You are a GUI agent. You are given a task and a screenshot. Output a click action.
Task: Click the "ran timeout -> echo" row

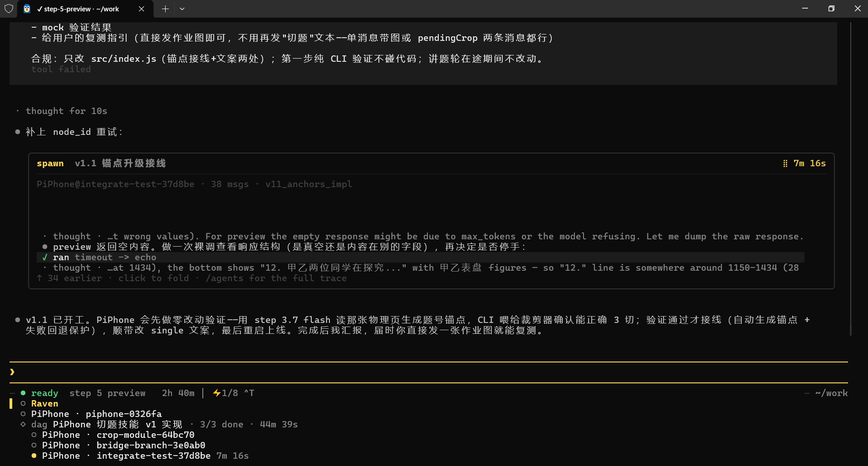[x=421, y=257]
